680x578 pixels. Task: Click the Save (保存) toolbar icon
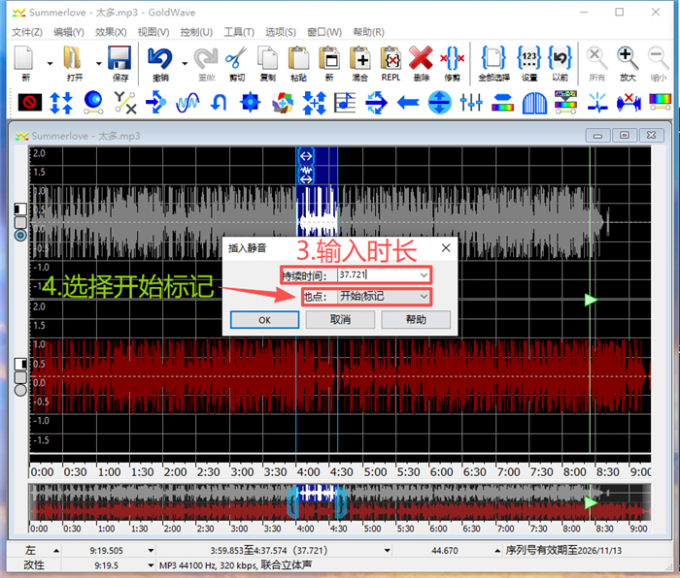(x=120, y=61)
